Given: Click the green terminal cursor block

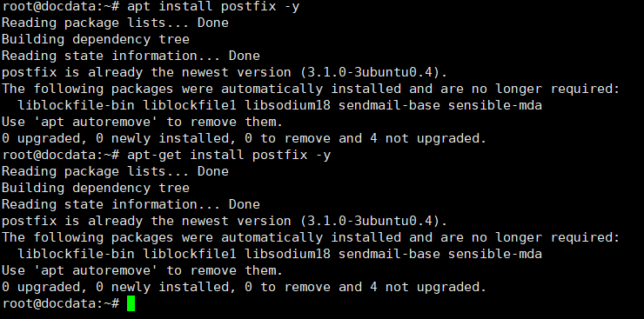Looking at the screenshot, I should 131,304.
